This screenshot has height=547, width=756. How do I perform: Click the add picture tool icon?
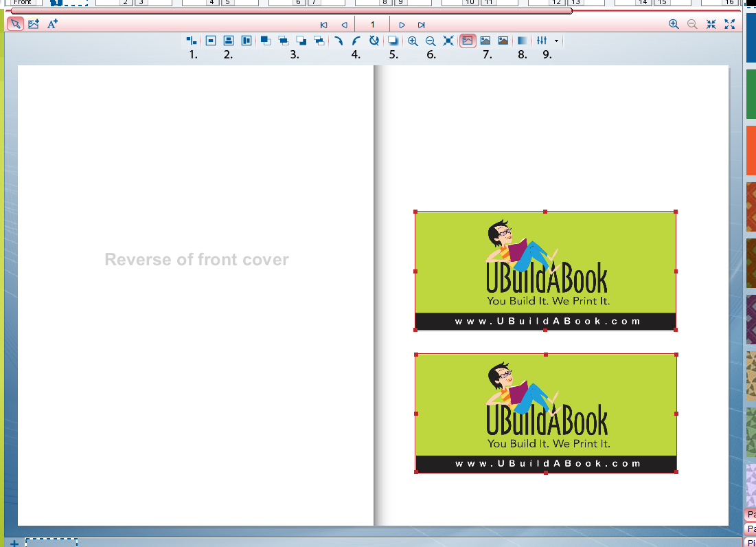tap(34, 23)
